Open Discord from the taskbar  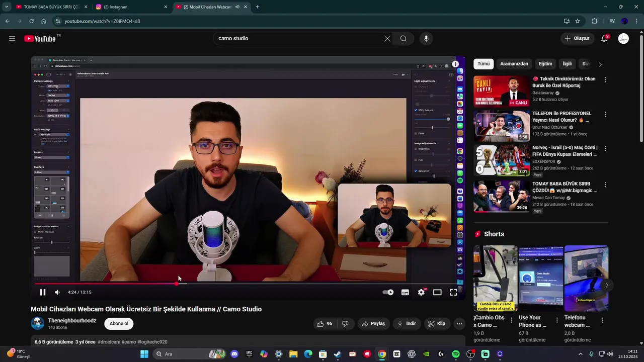[x=234, y=354]
